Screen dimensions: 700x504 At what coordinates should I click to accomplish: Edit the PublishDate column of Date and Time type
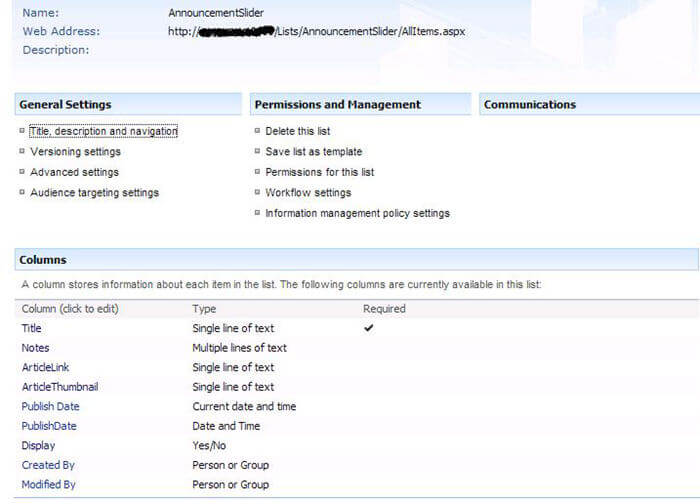click(x=49, y=426)
